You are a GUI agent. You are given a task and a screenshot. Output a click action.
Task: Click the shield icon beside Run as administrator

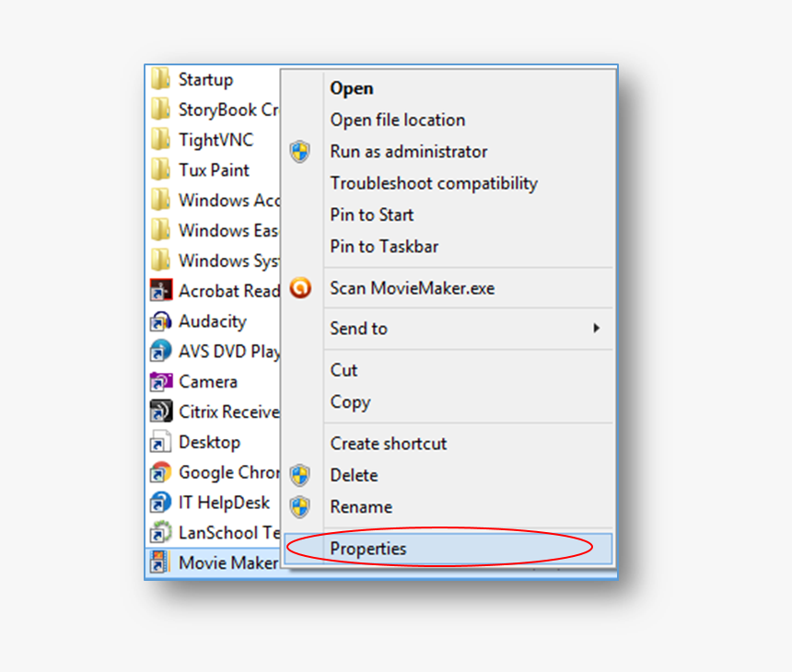point(300,152)
